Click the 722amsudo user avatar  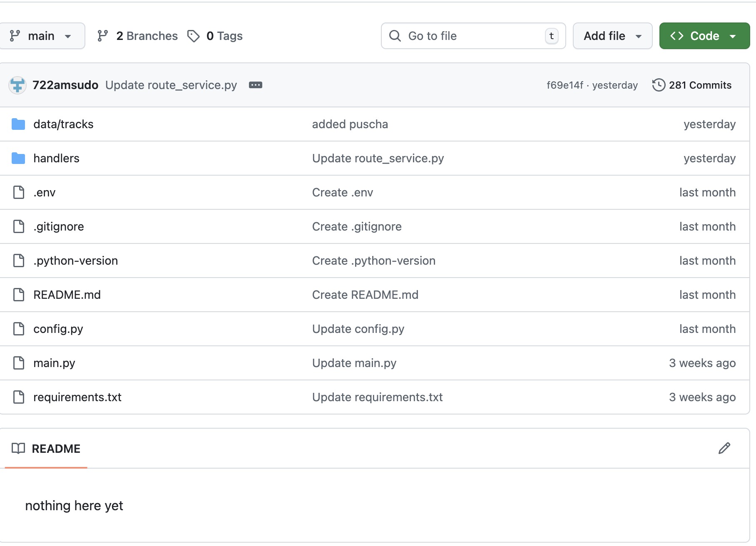tap(17, 85)
